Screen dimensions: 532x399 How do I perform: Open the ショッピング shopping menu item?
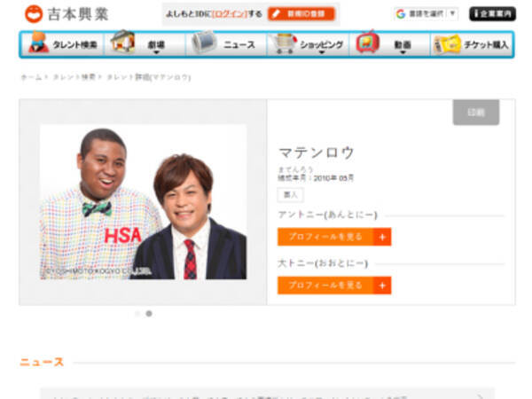click(308, 44)
